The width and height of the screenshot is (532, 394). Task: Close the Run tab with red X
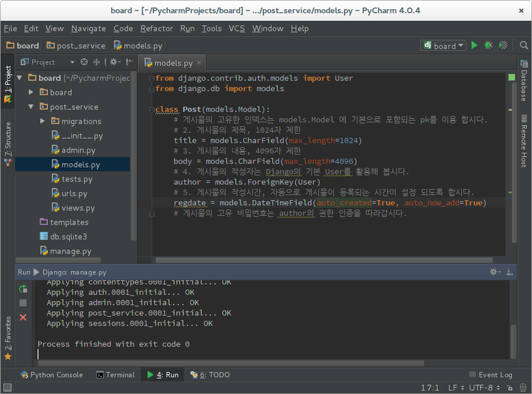point(23,317)
